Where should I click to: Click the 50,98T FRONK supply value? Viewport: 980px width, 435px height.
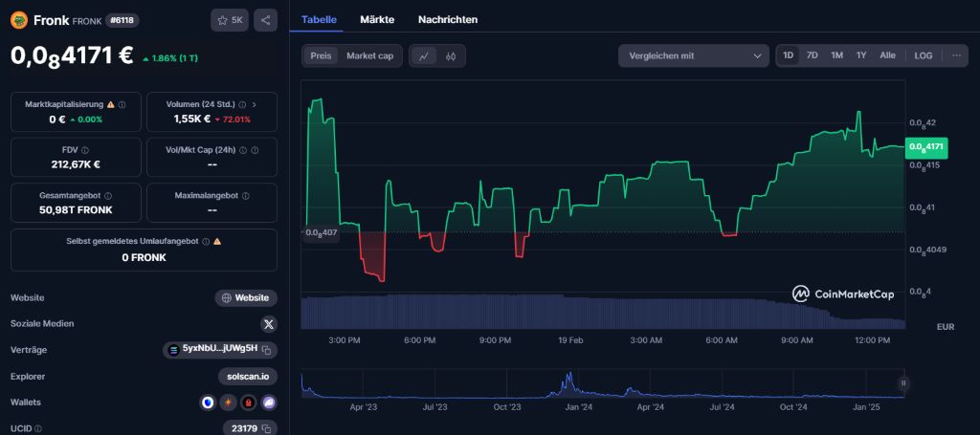(76, 209)
